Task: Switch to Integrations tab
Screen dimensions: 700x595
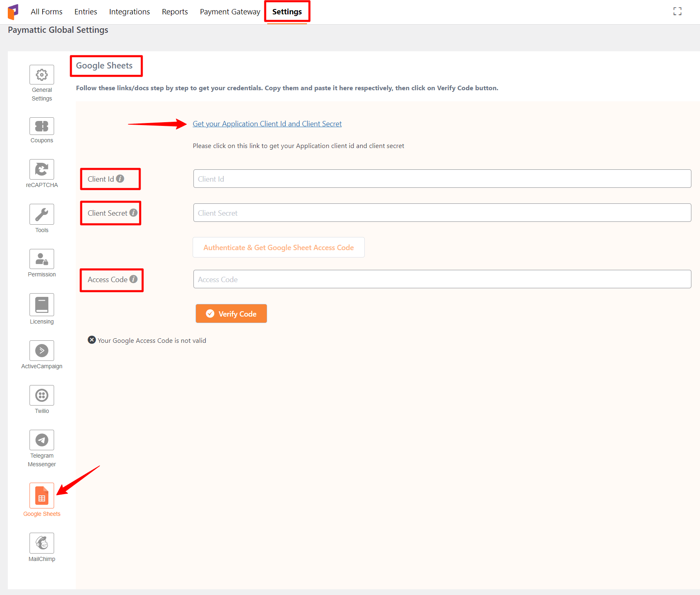Action: pos(130,12)
